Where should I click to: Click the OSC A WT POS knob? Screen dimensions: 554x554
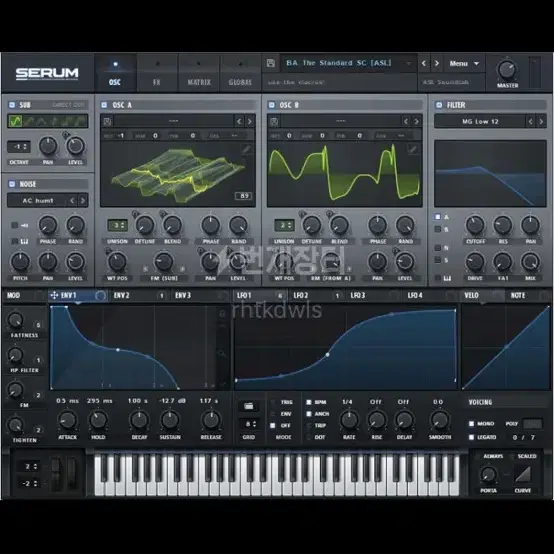click(117, 262)
